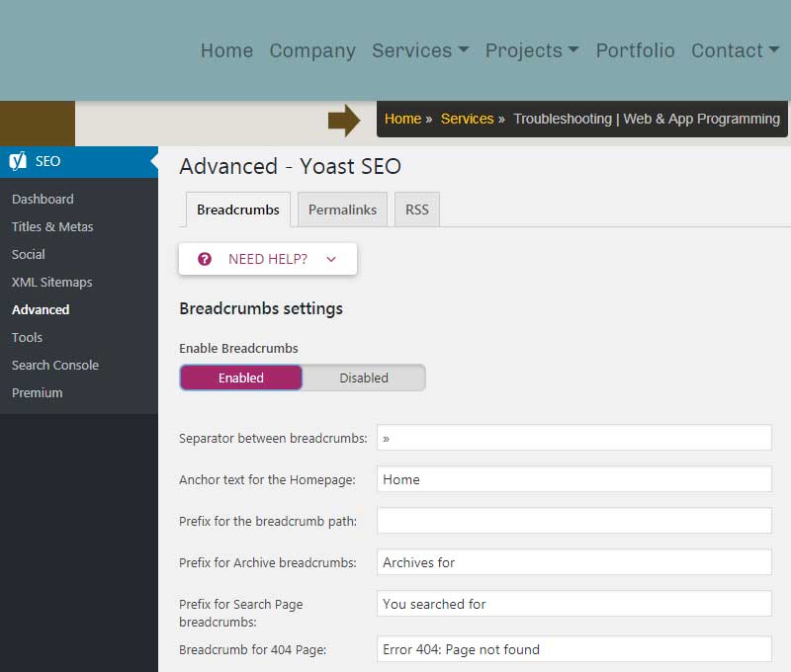The image size is (791, 672).
Task: Expand the Need Help panel chevron
Action: [x=334, y=258]
